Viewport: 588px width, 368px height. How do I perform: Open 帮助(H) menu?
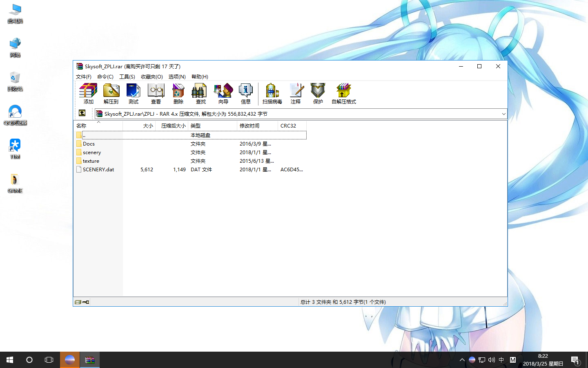click(200, 77)
